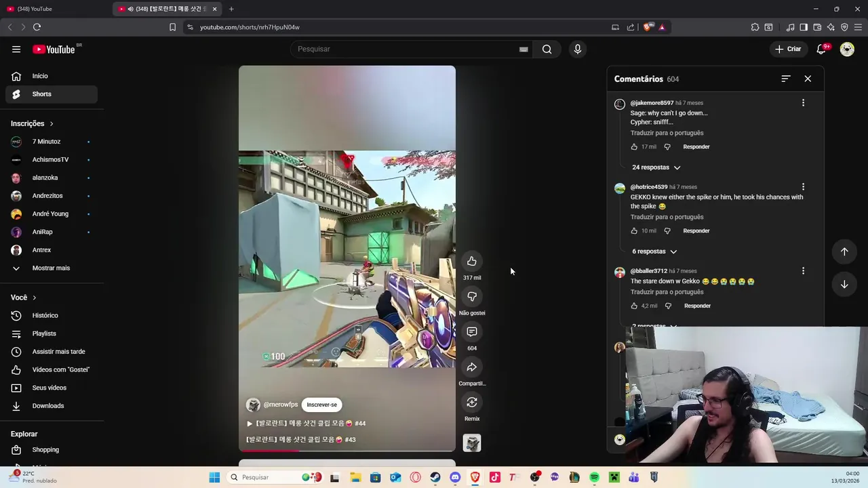The height and width of the screenshot is (488, 868).
Task: Dislike hotrice4539's comment
Action: pos(667,230)
